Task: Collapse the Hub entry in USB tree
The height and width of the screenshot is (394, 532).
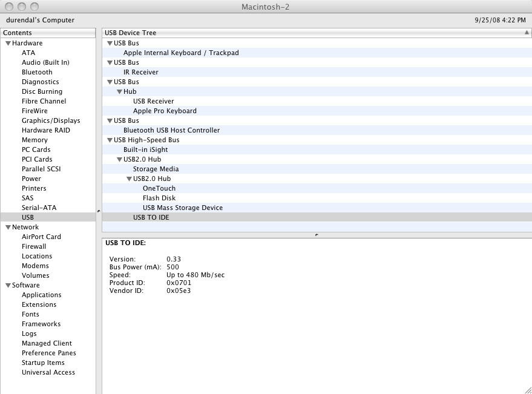Action: pos(119,91)
